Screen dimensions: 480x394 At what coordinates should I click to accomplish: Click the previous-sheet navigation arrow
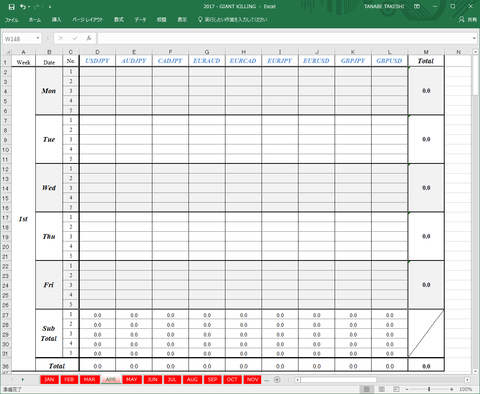click(x=12, y=380)
